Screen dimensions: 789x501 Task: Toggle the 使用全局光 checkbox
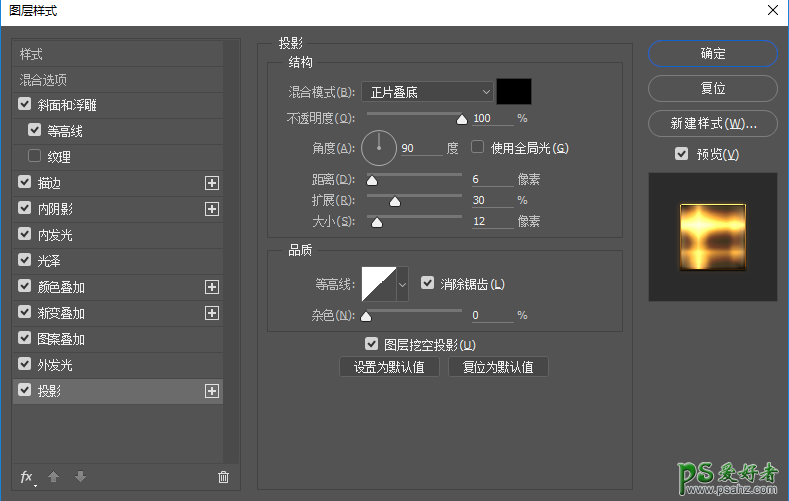click(478, 148)
